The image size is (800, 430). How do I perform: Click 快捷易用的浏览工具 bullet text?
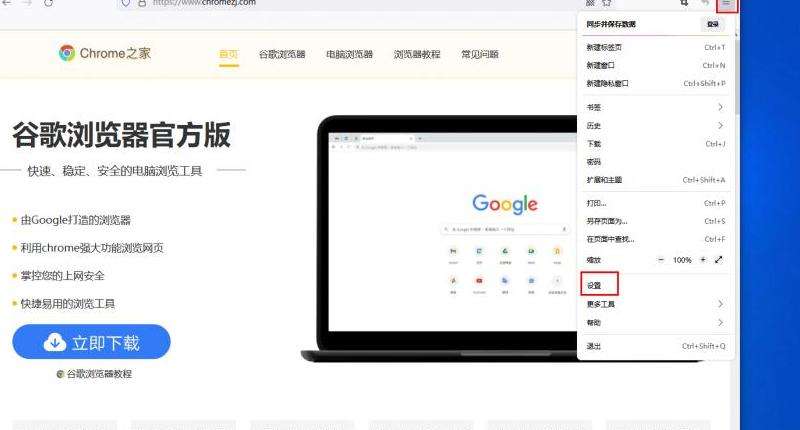67,304
